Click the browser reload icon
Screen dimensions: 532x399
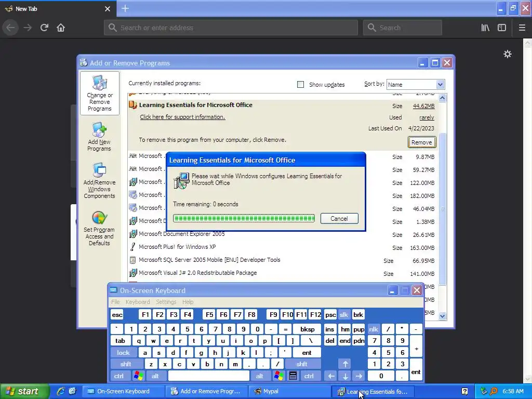pyautogui.click(x=44, y=28)
